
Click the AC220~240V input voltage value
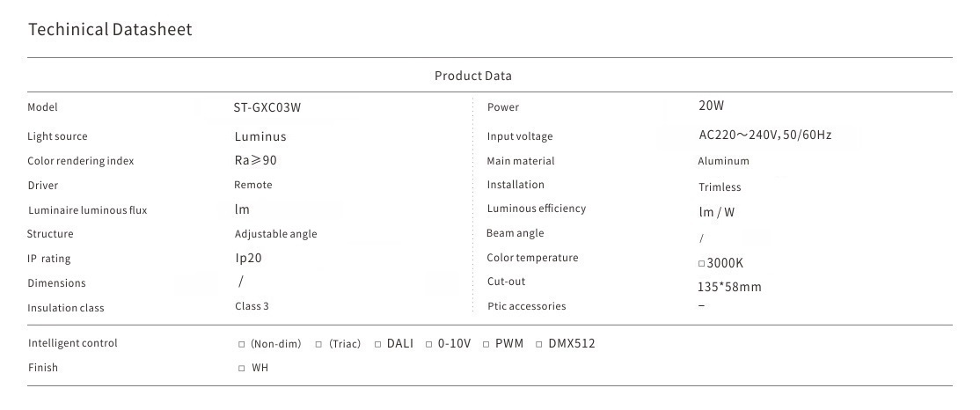tap(764, 135)
